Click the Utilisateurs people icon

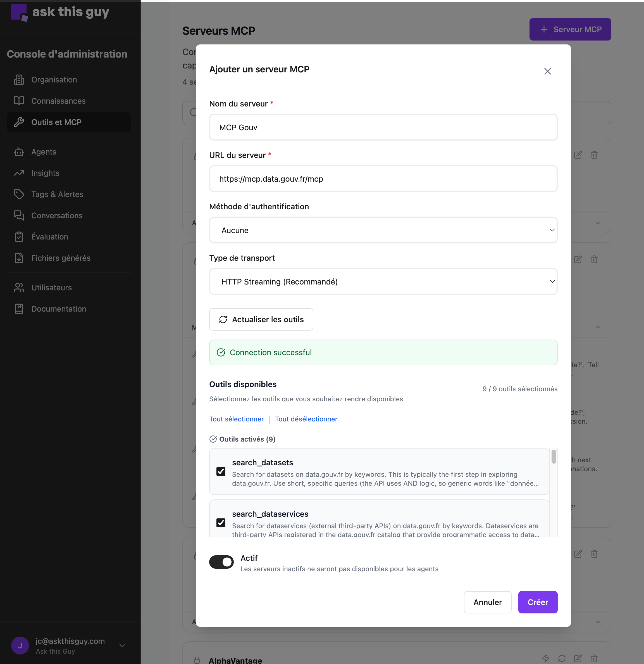[x=19, y=288]
